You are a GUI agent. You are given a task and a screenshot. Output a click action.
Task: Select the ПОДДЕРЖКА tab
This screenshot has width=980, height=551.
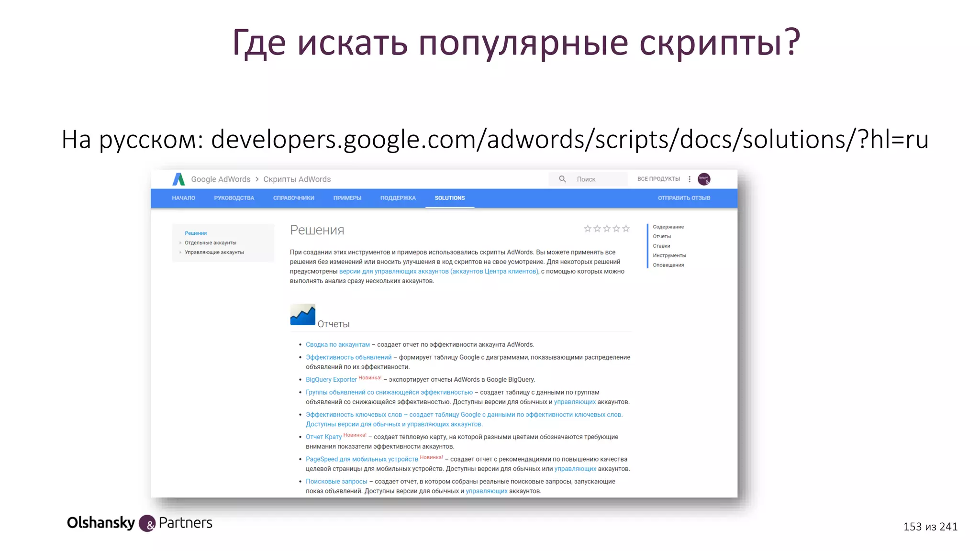tap(398, 198)
